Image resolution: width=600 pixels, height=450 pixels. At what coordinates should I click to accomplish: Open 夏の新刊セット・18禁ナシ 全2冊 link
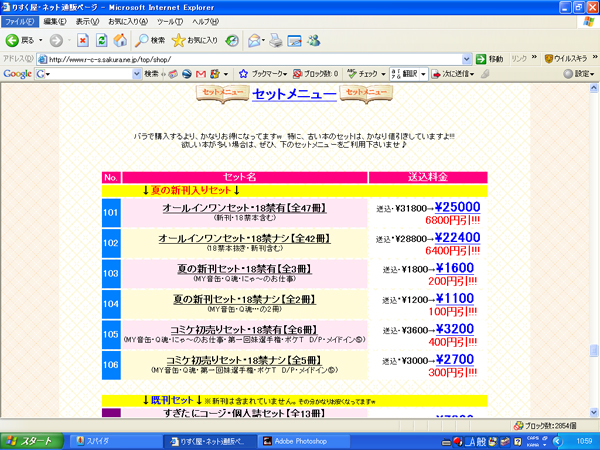tap(244, 299)
